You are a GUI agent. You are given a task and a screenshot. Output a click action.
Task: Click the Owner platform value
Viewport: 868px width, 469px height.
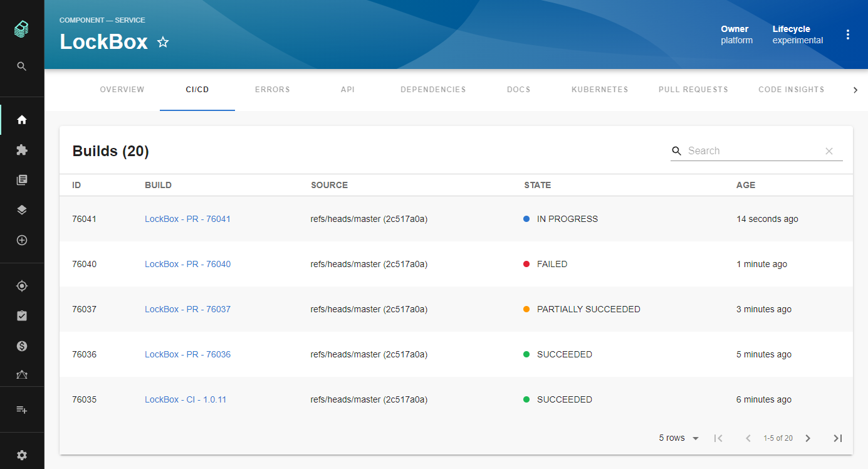point(737,40)
